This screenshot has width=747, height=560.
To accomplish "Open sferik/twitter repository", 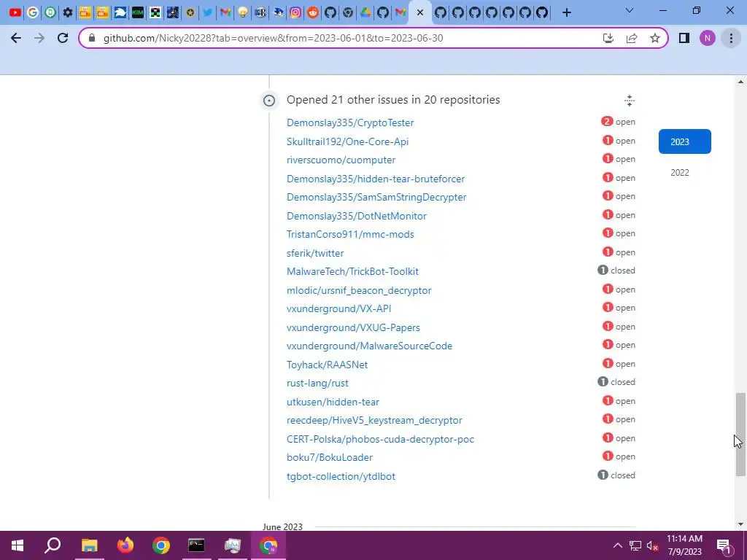I will [315, 253].
